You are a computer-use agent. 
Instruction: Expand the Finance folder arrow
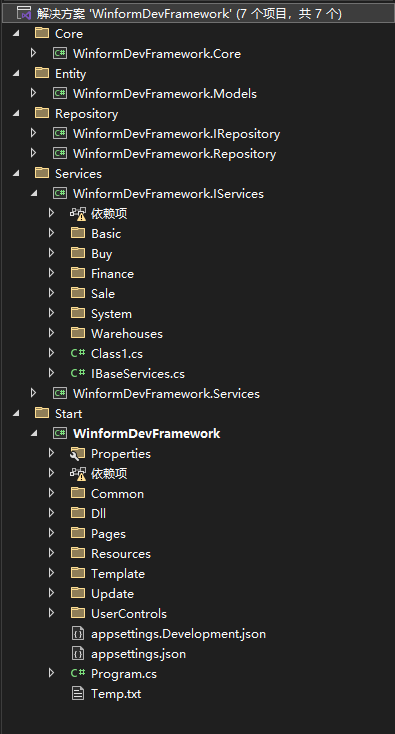tap(51, 273)
